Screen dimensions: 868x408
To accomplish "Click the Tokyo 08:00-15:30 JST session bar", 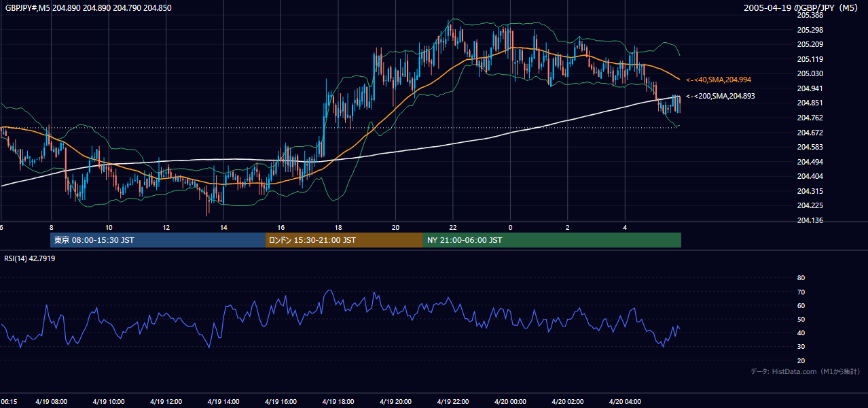I will point(158,240).
